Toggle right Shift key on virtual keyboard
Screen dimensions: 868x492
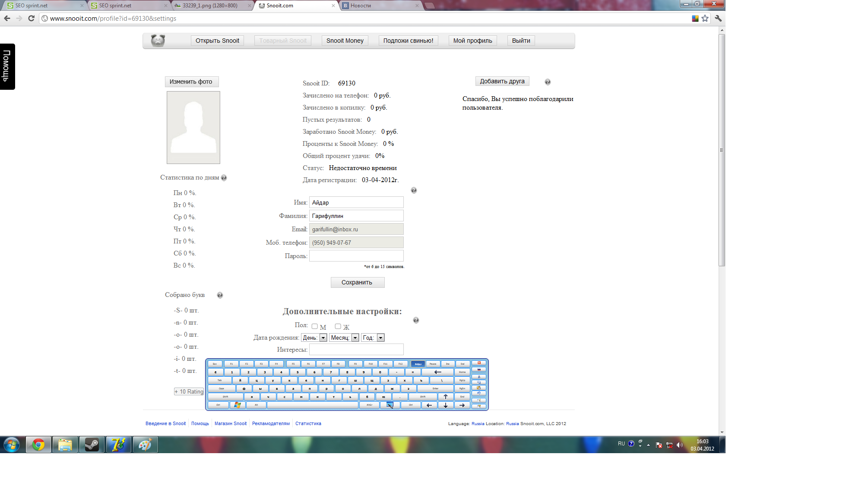(422, 397)
